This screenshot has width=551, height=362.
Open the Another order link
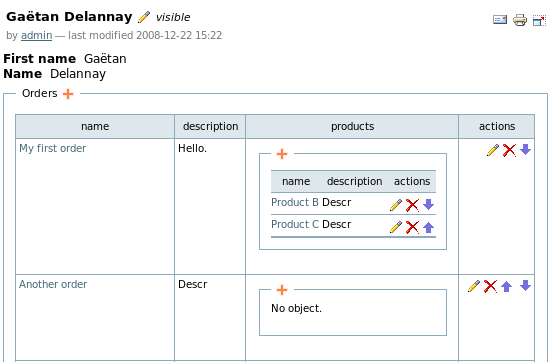point(53,284)
